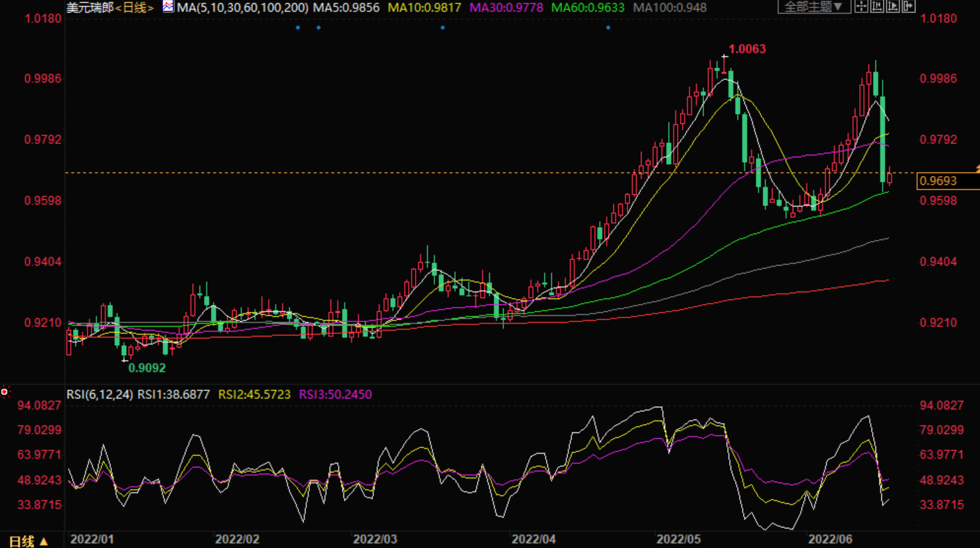
Task: Open the 全部主题 theme dropdown
Action: coord(814,7)
